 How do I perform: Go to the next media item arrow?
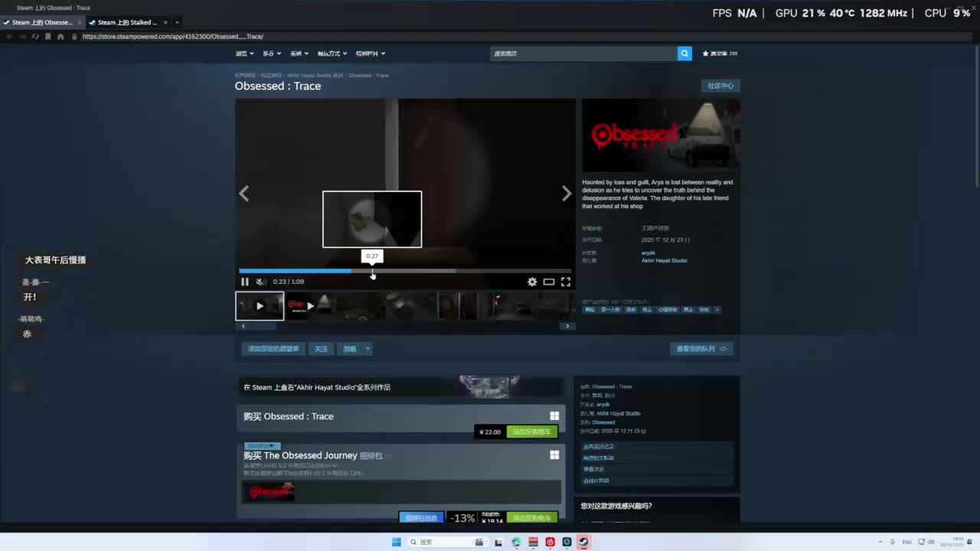567,194
